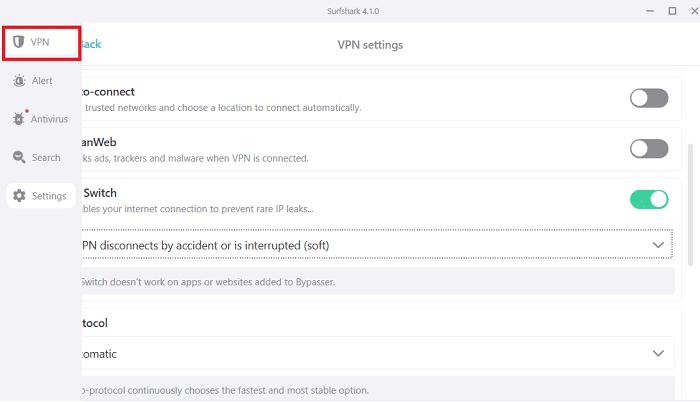Click the Settings gear icon
Screen dimensions: 700x402
pyautogui.click(x=19, y=196)
